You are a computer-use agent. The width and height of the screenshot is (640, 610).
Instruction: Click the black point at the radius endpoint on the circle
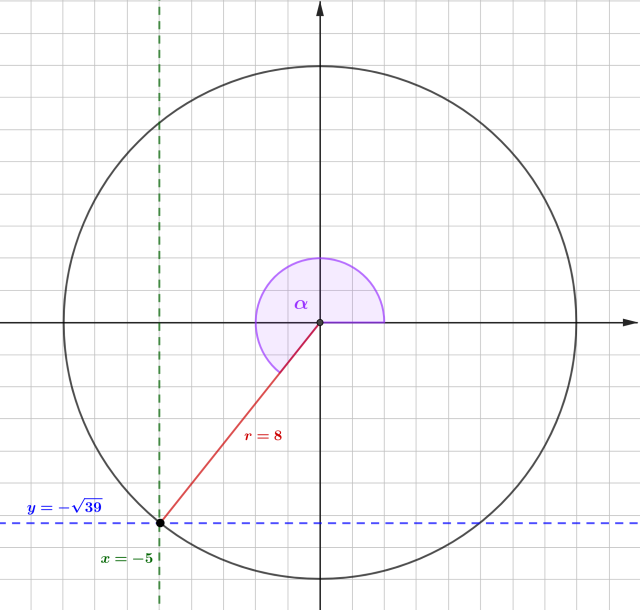coord(160,523)
